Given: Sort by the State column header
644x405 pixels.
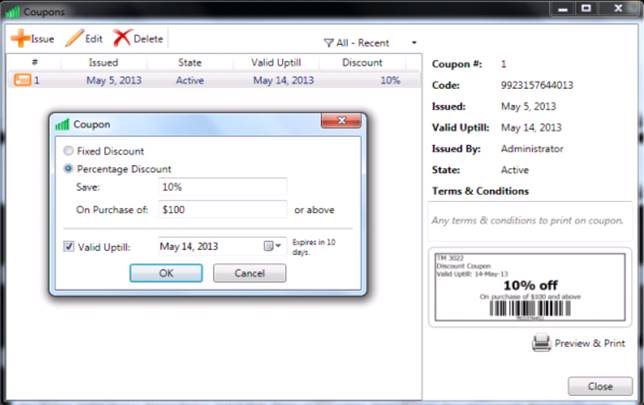Looking at the screenshot, I should [x=189, y=62].
